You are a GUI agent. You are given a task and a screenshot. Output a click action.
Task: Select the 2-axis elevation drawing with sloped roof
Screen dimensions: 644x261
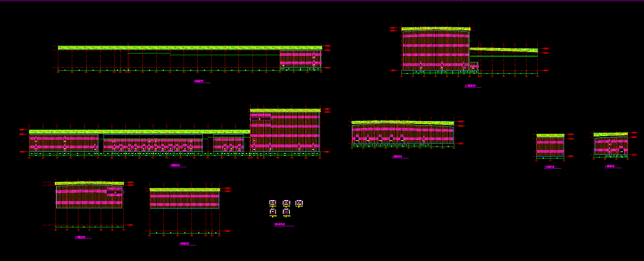(x=403, y=133)
